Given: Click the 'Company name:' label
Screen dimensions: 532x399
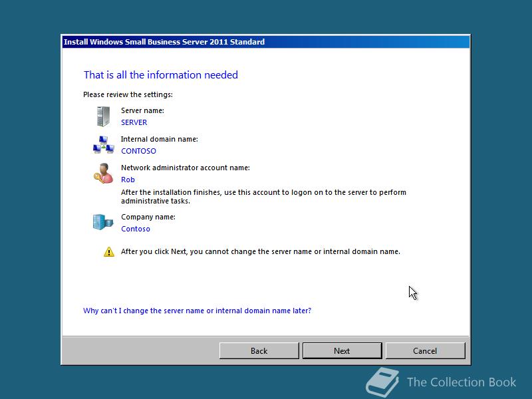Looking at the screenshot, I should (148, 217).
